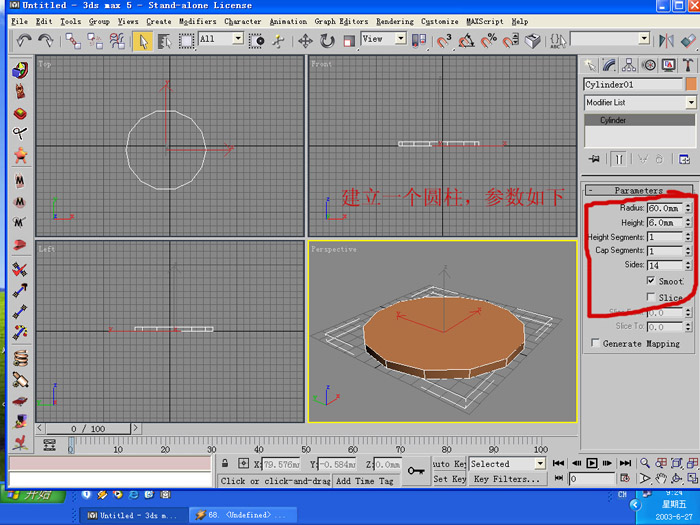Open the Motion panel tab
700x525 pixels.
click(649, 65)
